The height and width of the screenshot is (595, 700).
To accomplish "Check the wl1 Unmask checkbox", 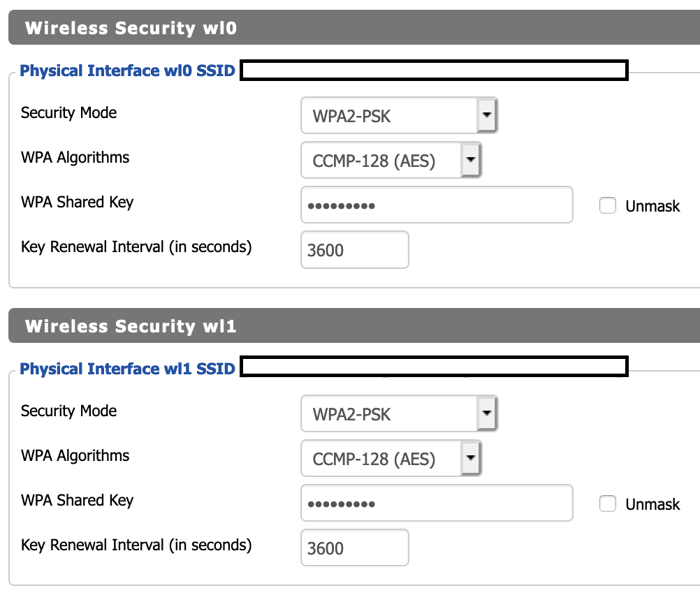I will [608, 504].
